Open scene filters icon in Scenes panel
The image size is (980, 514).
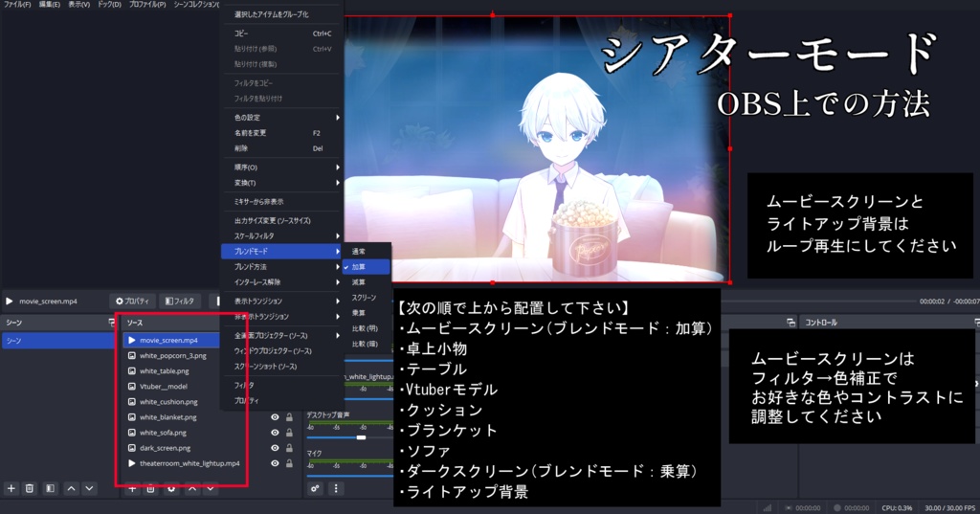(50, 488)
